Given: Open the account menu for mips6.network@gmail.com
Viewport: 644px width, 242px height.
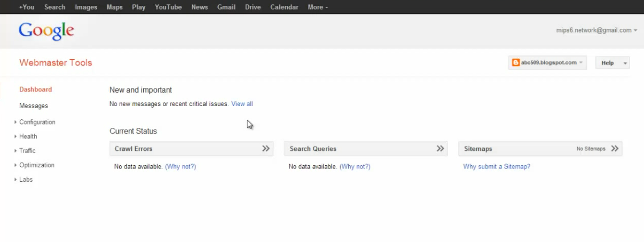Looking at the screenshot, I should tap(596, 30).
